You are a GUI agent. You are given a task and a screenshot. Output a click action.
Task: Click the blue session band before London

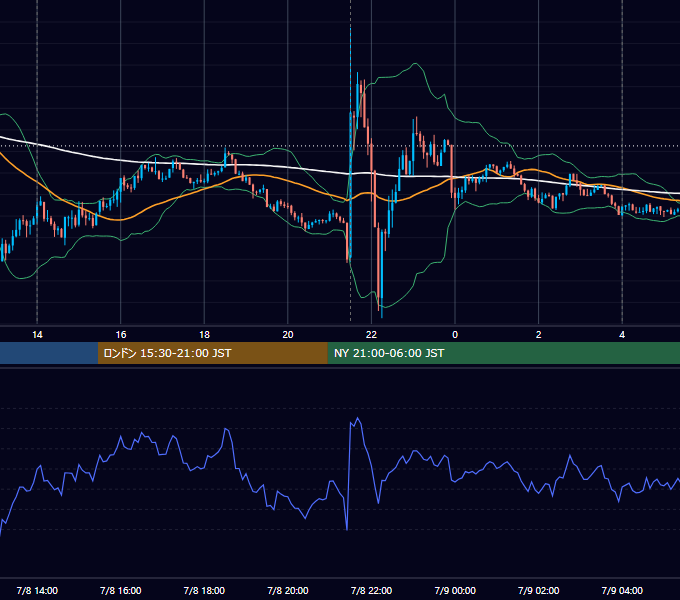point(49,353)
